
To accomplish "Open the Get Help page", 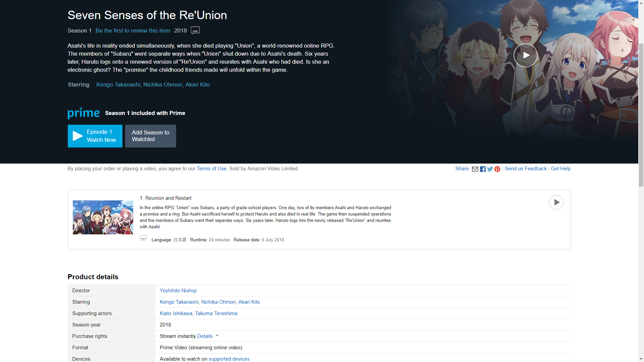I will pos(561,168).
